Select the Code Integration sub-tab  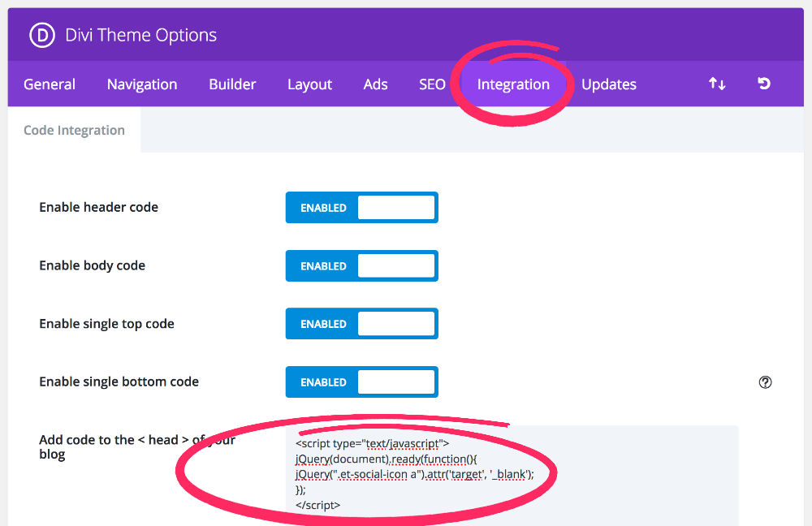coord(74,131)
